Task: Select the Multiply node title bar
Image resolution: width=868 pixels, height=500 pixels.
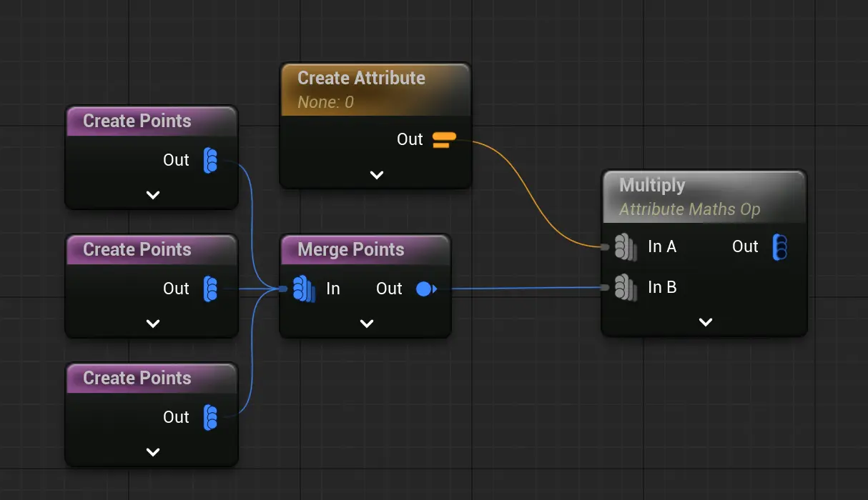Action: click(652, 186)
